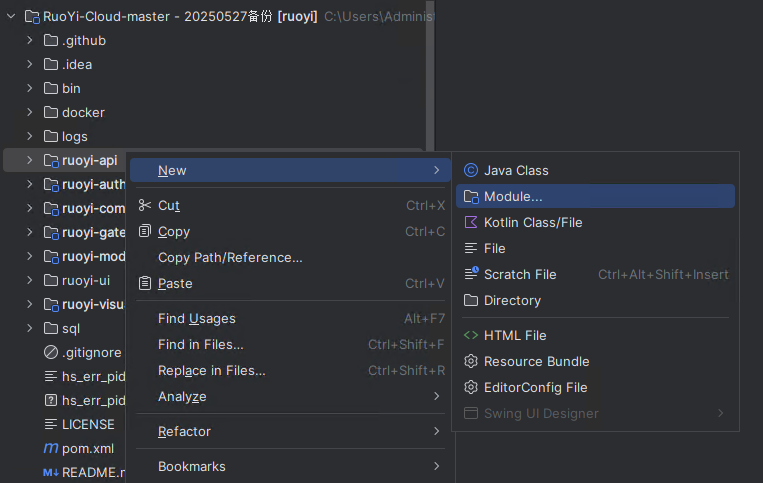This screenshot has height=483, width=763.
Task: Collapse the RuoYi-Cloud-master root node
Action: coord(11,17)
